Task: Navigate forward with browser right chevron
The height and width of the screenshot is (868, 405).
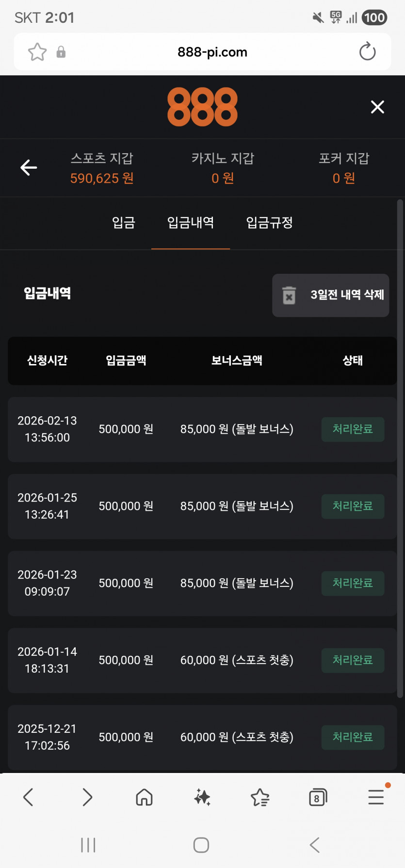Action: point(87,797)
